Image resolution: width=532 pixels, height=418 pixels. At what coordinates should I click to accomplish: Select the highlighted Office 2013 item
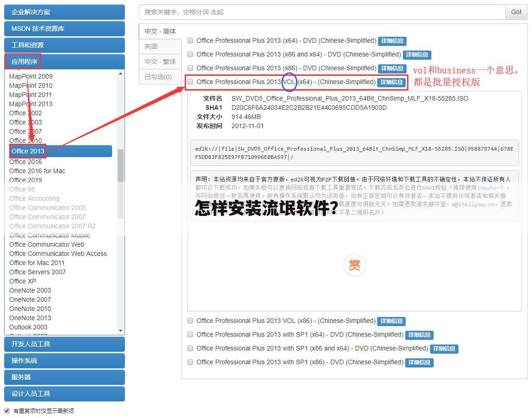coord(61,151)
